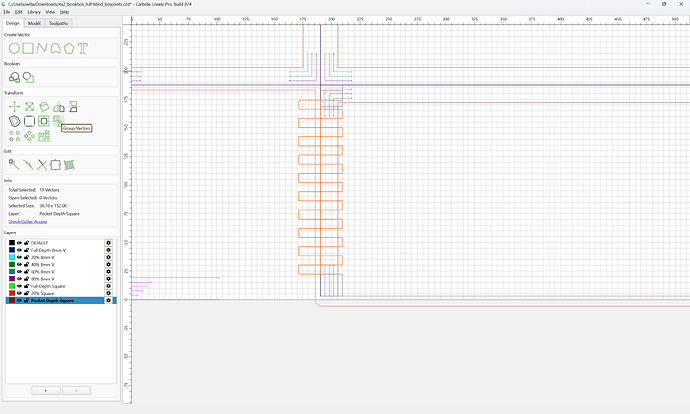This screenshot has width=690, height=414.
Task: Click the second Boolean icon, circle overlapping square
Action: tap(29, 78)
